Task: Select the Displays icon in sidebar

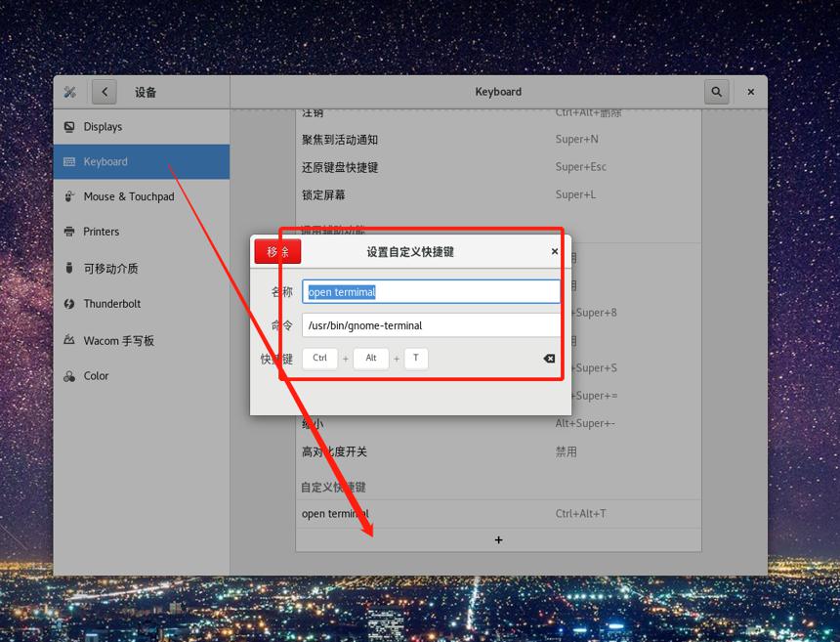Action: pos(69,127)
